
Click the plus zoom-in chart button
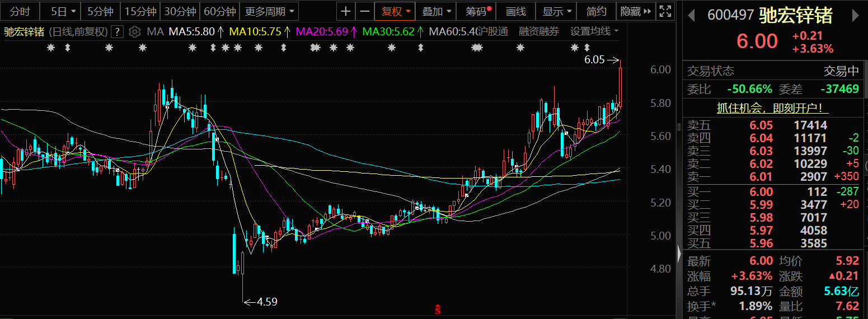click(346, 11)
